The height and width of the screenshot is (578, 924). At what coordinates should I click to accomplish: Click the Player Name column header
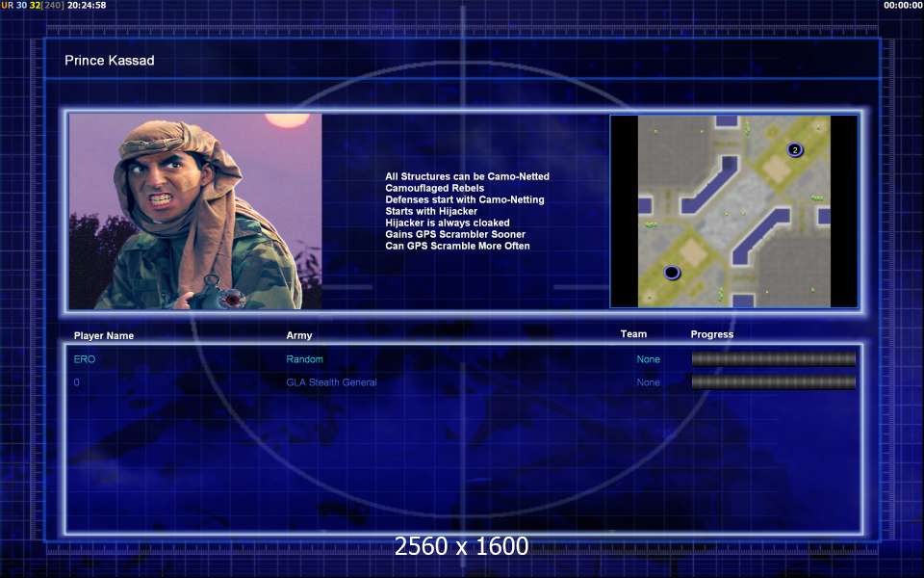(104, 335)
